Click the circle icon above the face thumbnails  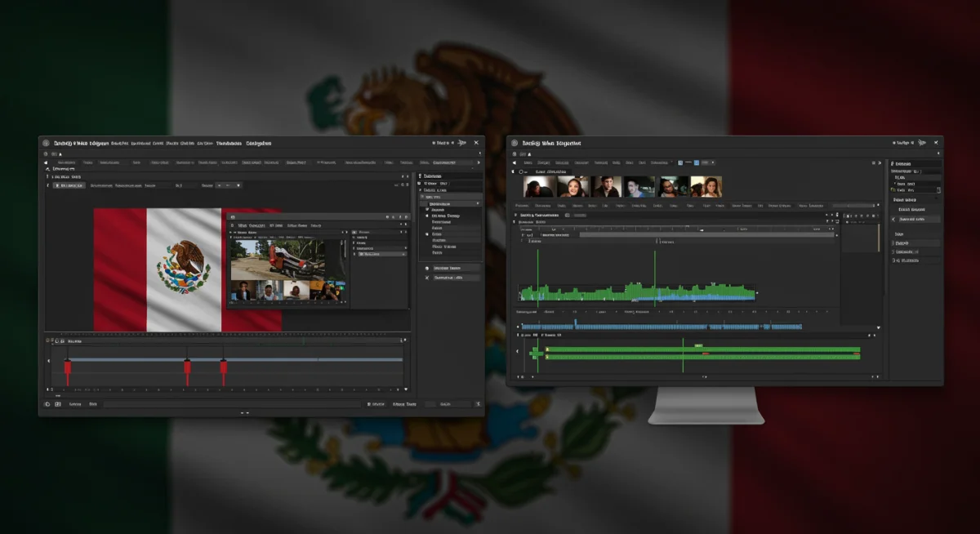click(x=523, y=172)
